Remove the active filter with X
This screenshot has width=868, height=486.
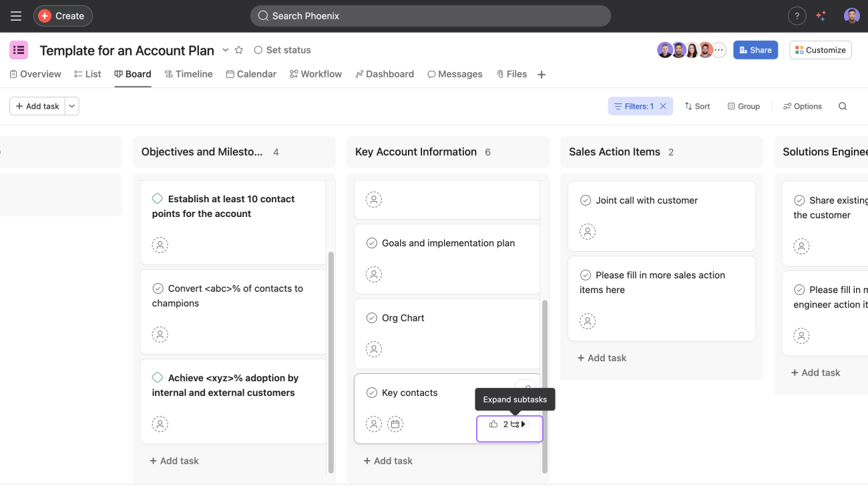coord(663,106)
